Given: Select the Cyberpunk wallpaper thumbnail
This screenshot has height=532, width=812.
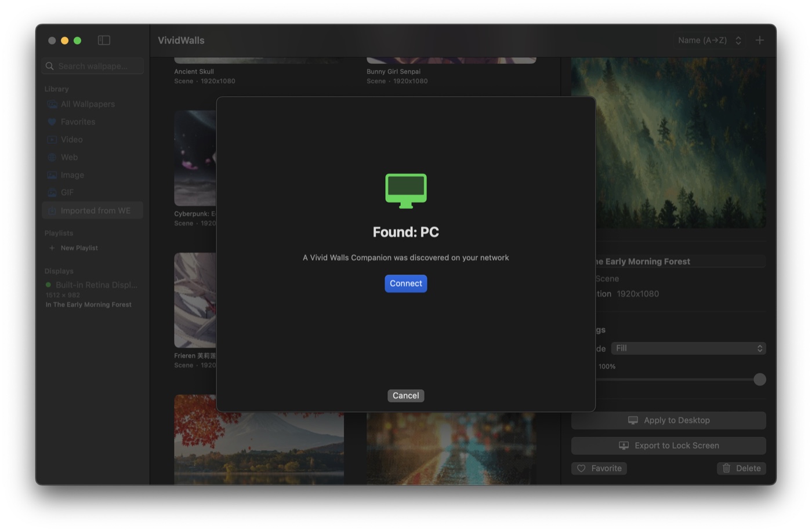Looking at the screenshot, I should coord(195,158).
